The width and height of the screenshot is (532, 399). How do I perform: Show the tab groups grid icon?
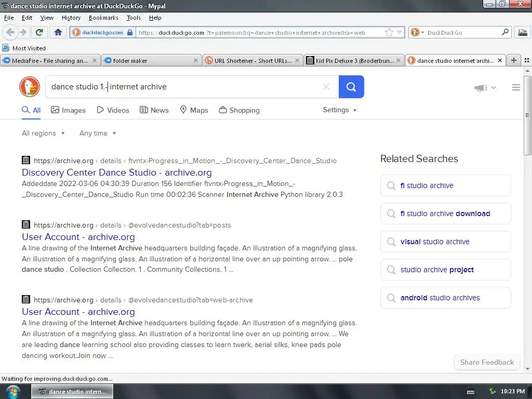527,60
